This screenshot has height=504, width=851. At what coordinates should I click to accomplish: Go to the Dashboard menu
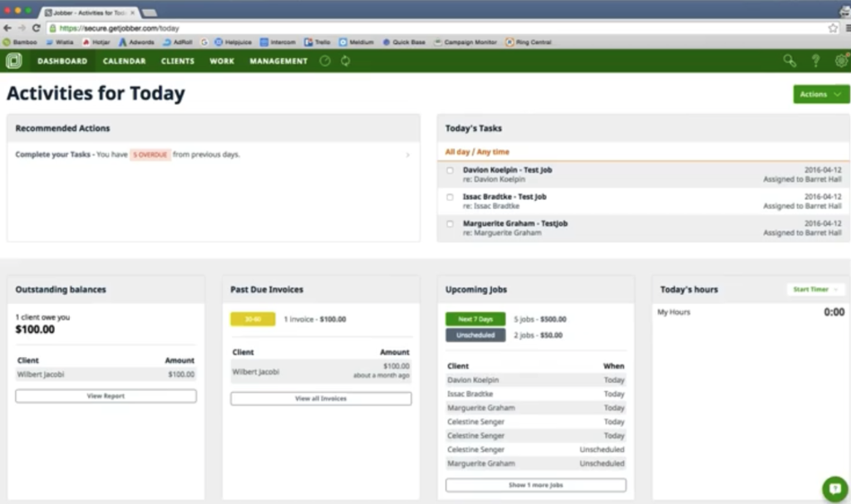click(x=62, y=61)
